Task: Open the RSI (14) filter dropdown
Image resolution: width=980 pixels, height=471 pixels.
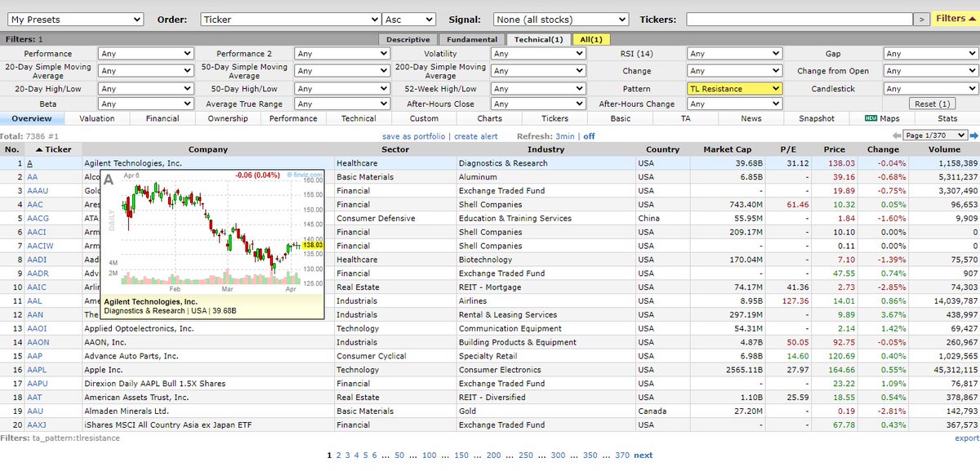Action: click(x=735, y=54)
